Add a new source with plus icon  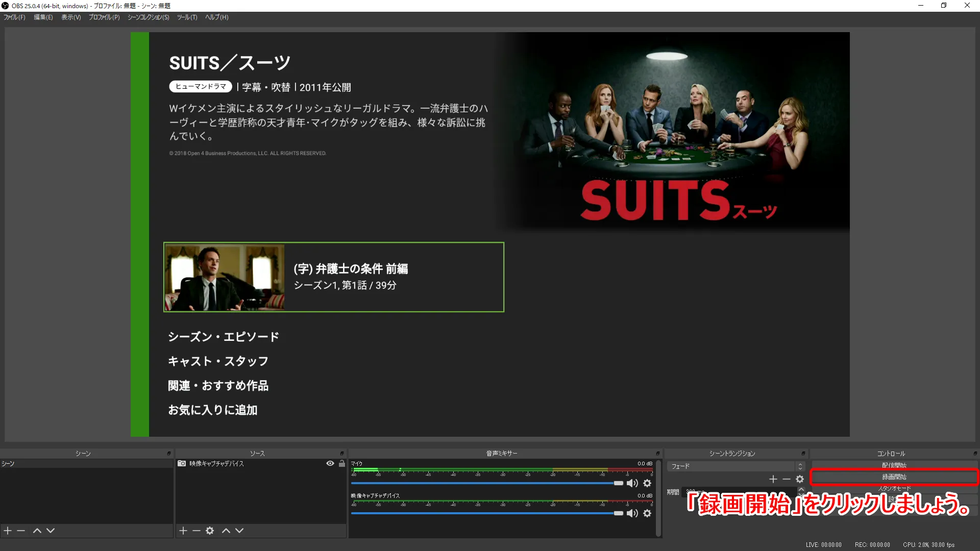(x=183, y=531)
